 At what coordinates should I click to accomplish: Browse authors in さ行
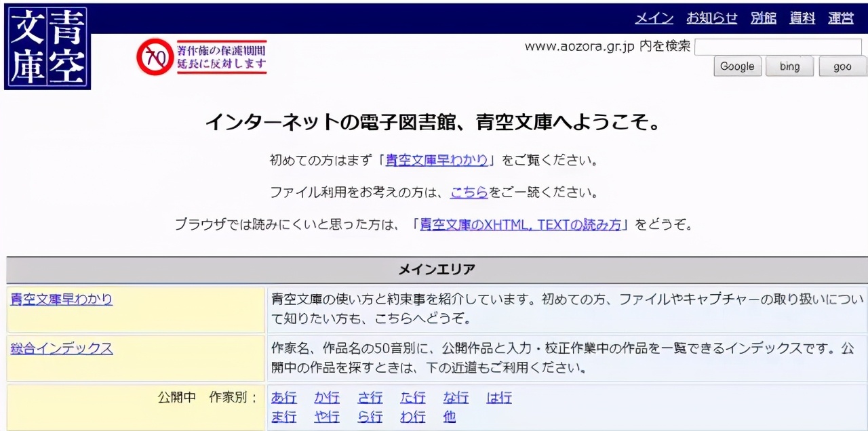coord(370,398)
